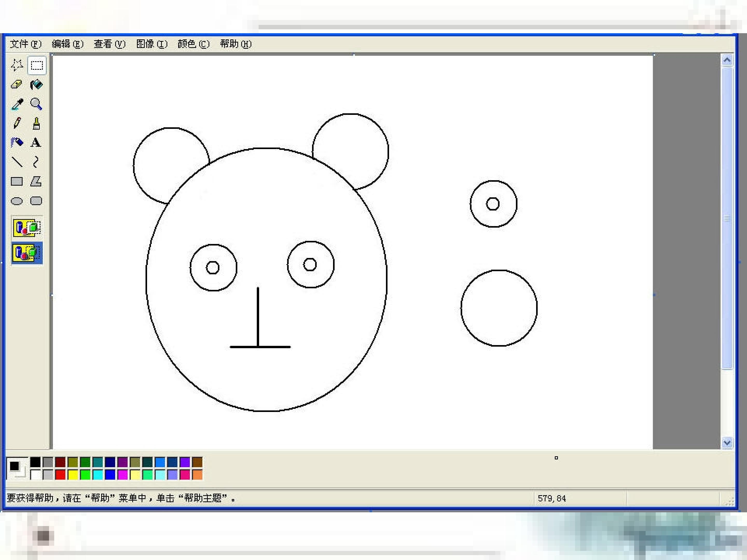The height and width of the screenshot is (560, 747).
Task: Choose the bright green color swatch
Action: 85,475
